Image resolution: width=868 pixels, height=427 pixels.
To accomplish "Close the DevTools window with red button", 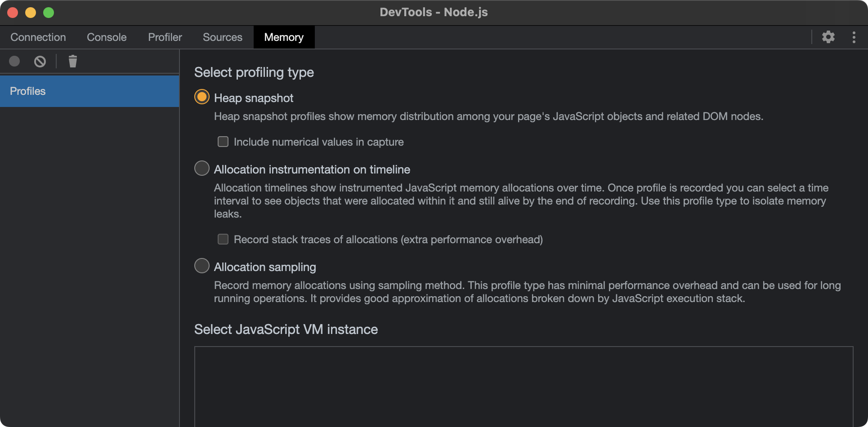I will [13, 13].
